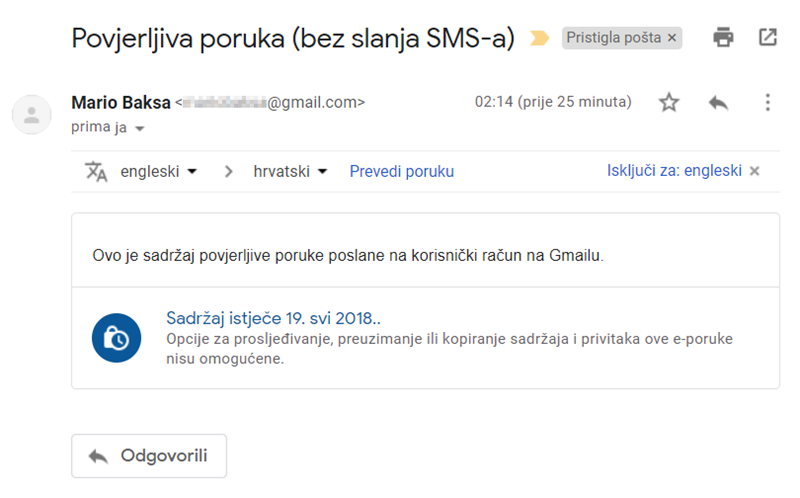
Task: Click the sender's profile avatar
Action: click(31, 114)
